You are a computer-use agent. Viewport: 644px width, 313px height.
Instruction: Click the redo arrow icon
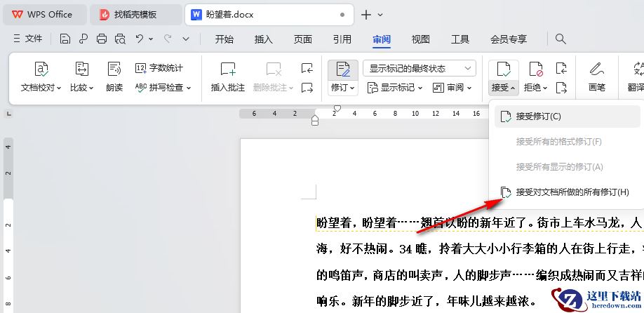[x=168, y=39]
